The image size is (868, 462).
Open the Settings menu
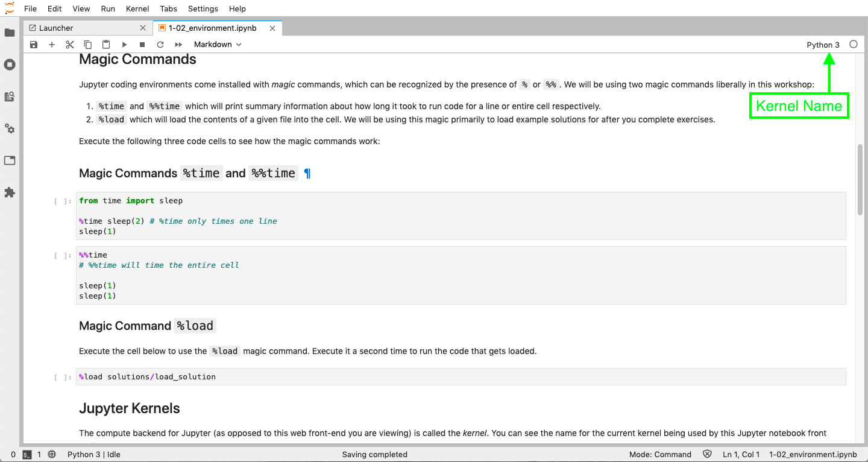pos(203,8)
